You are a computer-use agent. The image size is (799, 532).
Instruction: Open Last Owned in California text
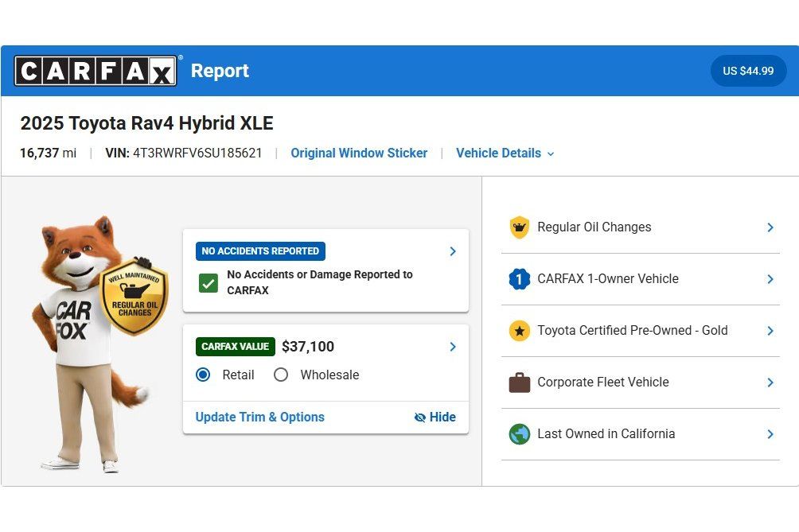click(x=606, y=433)
